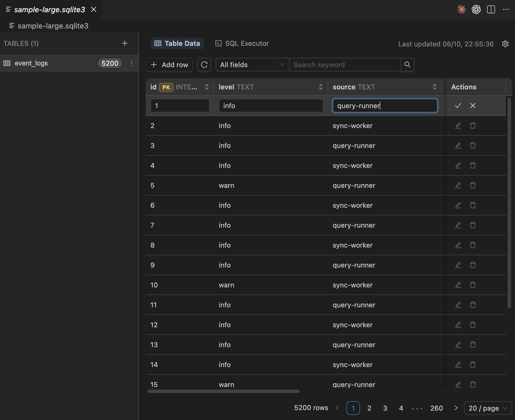This screenshot has height=420, width=515.
Task: Delete row 7 with trash icon
Action: pyautogui.click(x=473, y=225)
